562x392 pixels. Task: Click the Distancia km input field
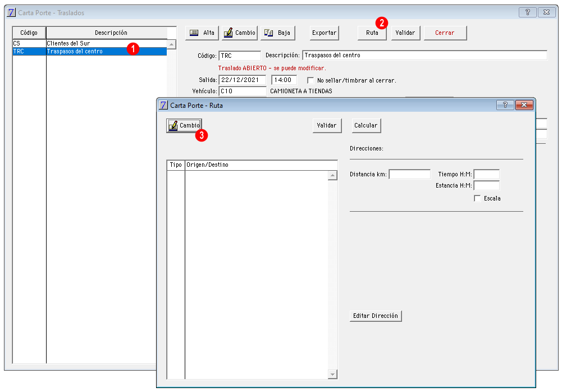409,174
